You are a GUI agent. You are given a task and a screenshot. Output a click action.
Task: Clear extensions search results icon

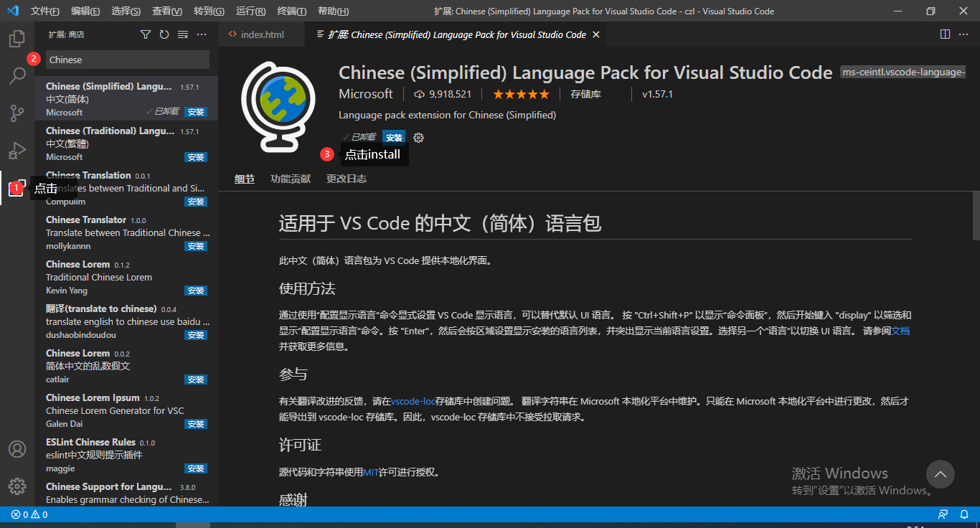(x=183, y=34)
